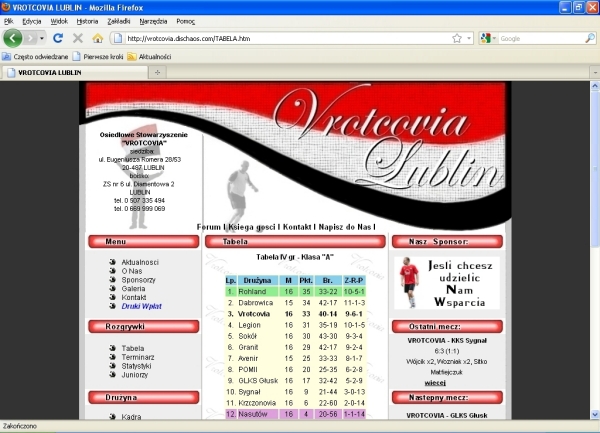The height and width of the screenshot is (433, 600).
Task: Open the Historia menu
Action: (x=87, y=21)
